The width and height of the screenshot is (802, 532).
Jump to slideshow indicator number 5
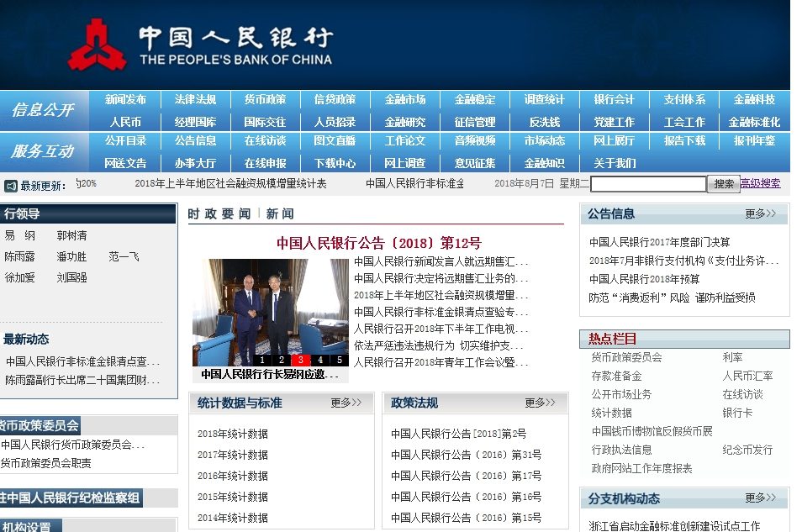coord(339,360)
